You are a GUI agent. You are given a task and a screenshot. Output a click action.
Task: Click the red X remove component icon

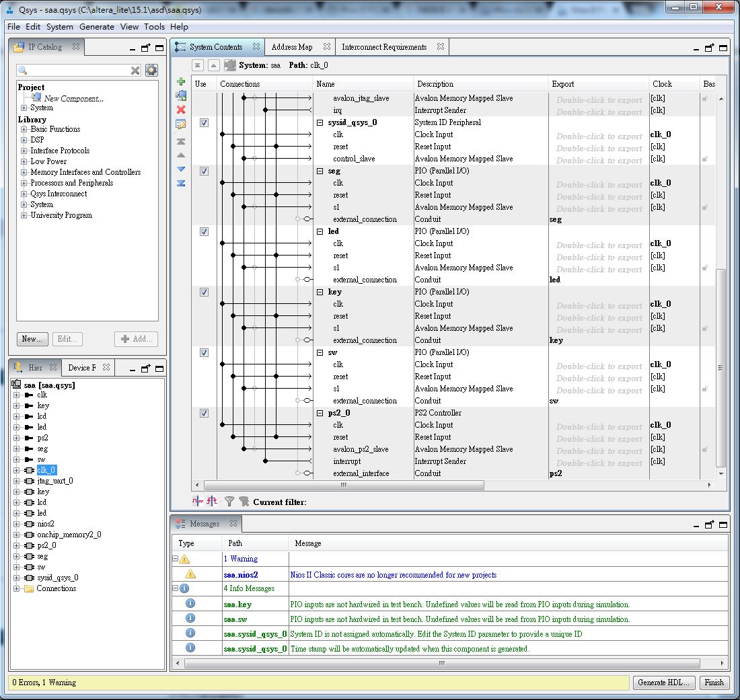coord(181,110)
